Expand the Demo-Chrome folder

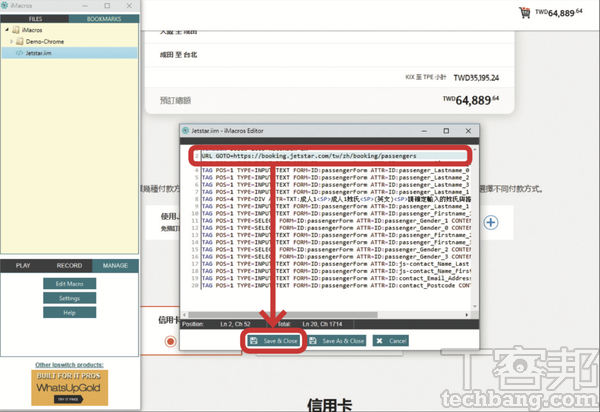pyautogui.click(x=11, y=41)
